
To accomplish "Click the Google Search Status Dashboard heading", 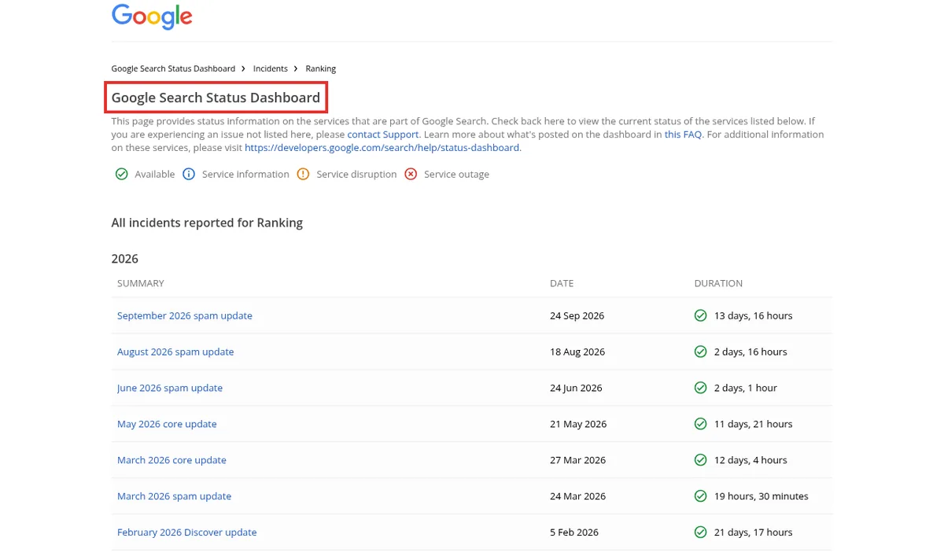I will click(x=216, y=98).
